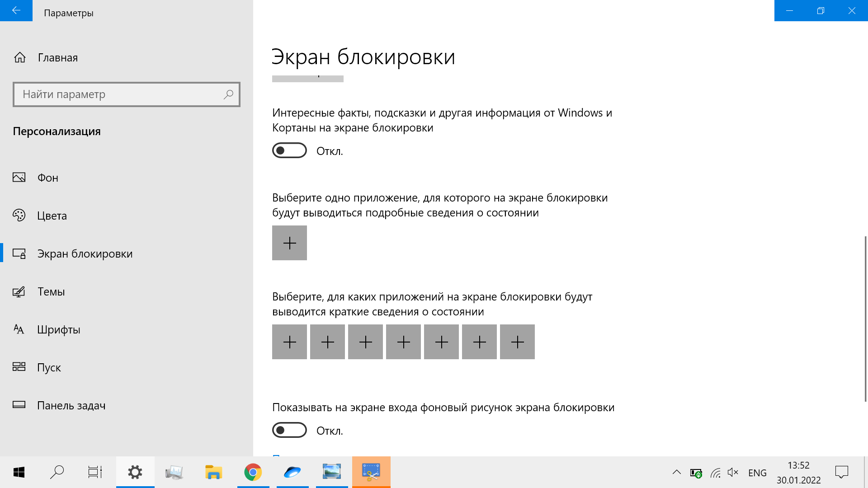This screenshot has height=488, width=868.
Task: Click sixth quick status plus tile
Action: (479, 342)
